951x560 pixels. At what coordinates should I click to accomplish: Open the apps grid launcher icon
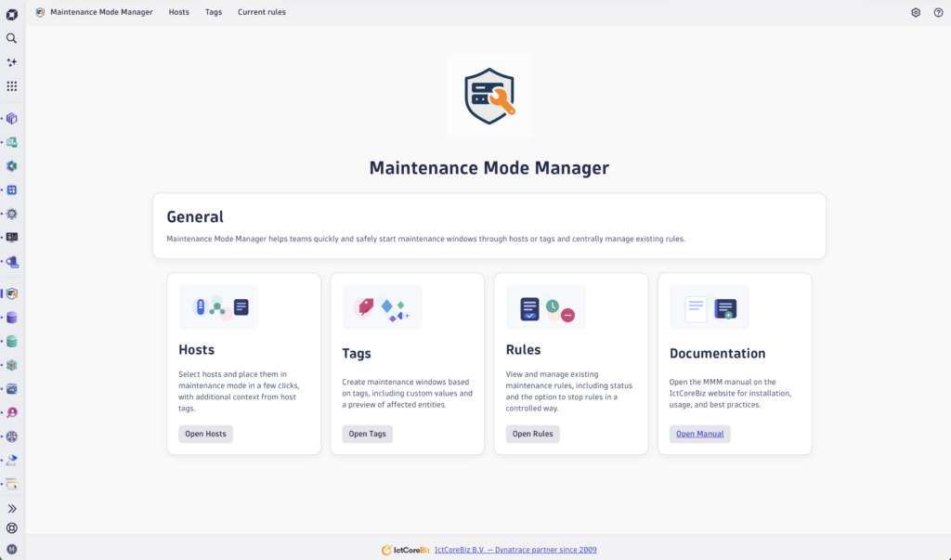(12, 86)
